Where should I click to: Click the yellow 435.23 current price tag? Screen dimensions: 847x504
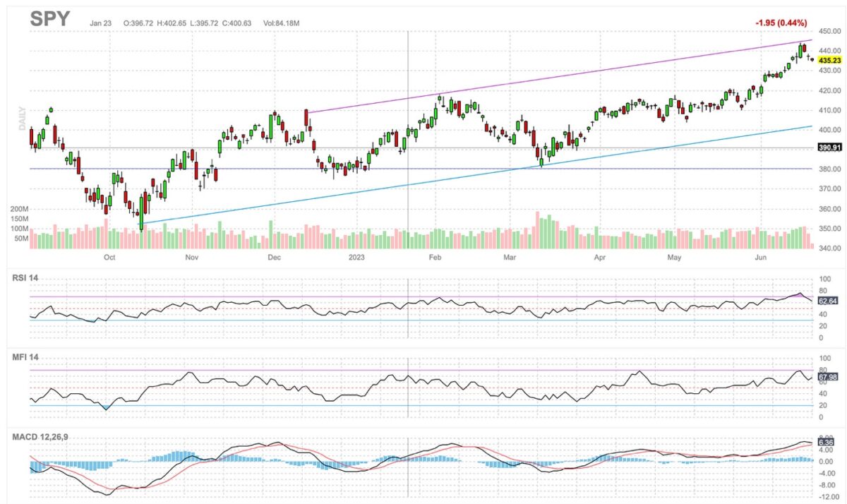(830, 61)
